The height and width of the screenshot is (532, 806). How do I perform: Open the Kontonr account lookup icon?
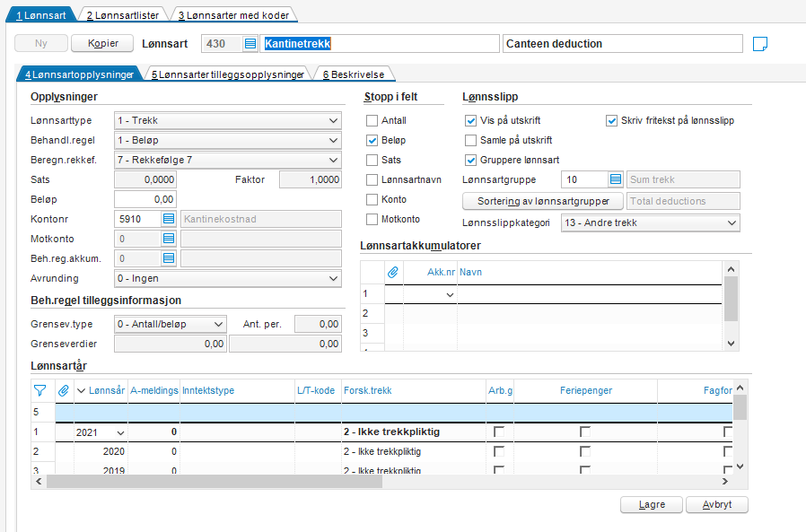(x=169, y=218)
